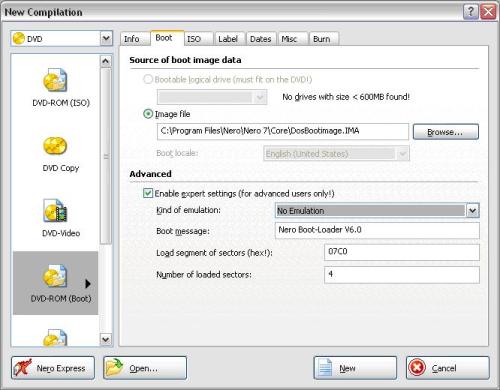Click the Cancel button
Screen dimensions: 500x390
click(x=448, y=368)
